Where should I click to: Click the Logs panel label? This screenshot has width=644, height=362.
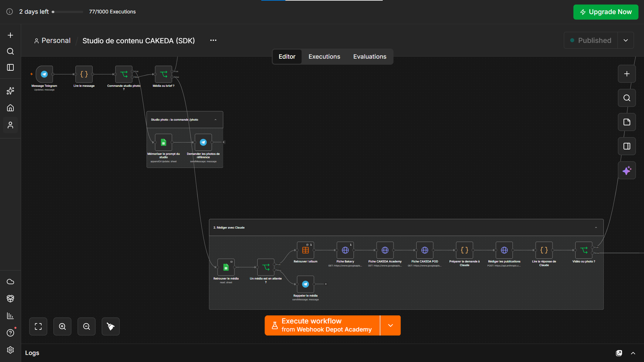[x=32, y=353]
